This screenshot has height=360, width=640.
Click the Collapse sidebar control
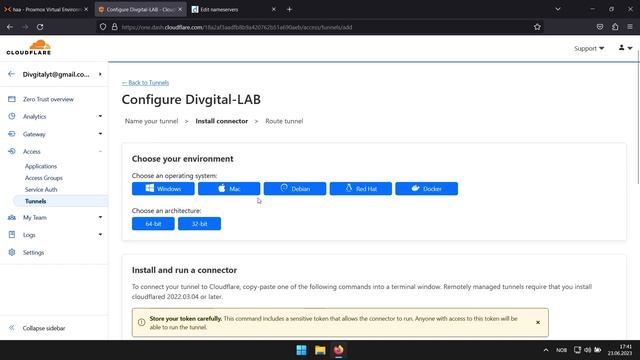pos(37,328)
